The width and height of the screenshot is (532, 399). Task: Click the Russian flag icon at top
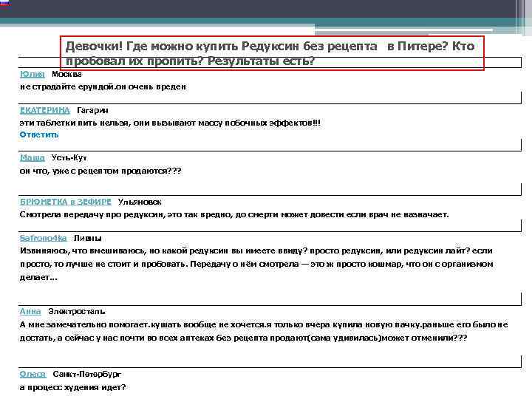click(5, 3)
